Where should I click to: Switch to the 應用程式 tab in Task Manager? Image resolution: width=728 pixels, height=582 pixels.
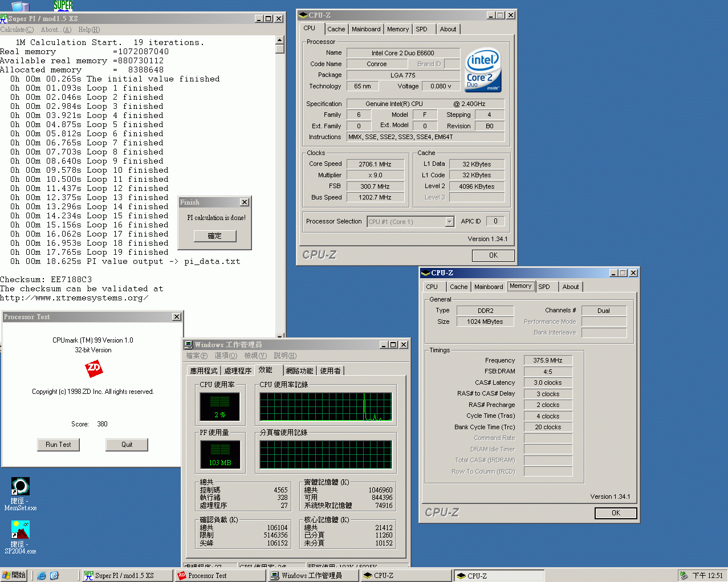(204, 371)
